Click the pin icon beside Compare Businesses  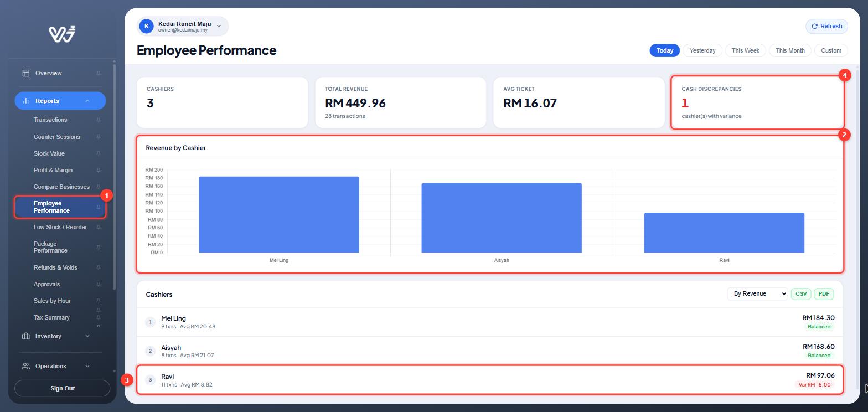click(x=99, y=187)
